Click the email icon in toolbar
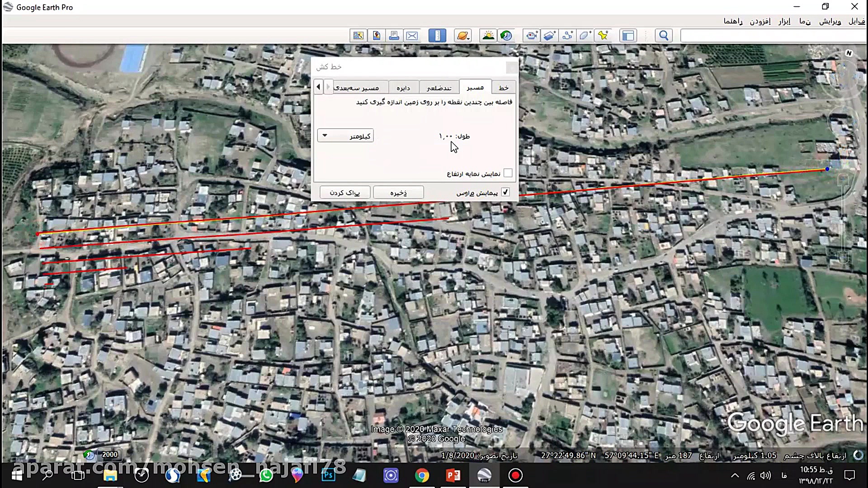Screen dimensions: 868x488 [412, 36]
